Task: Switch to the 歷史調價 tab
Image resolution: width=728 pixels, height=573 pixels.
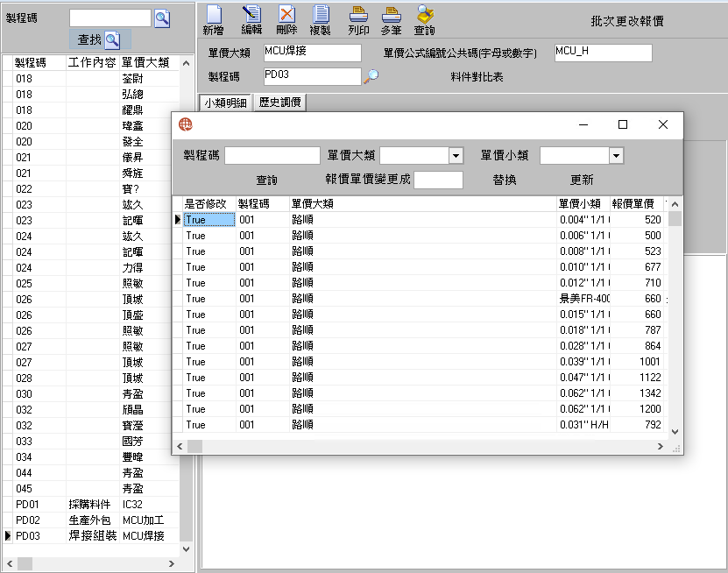Action: pyautogui.click(x=280, y=103)
